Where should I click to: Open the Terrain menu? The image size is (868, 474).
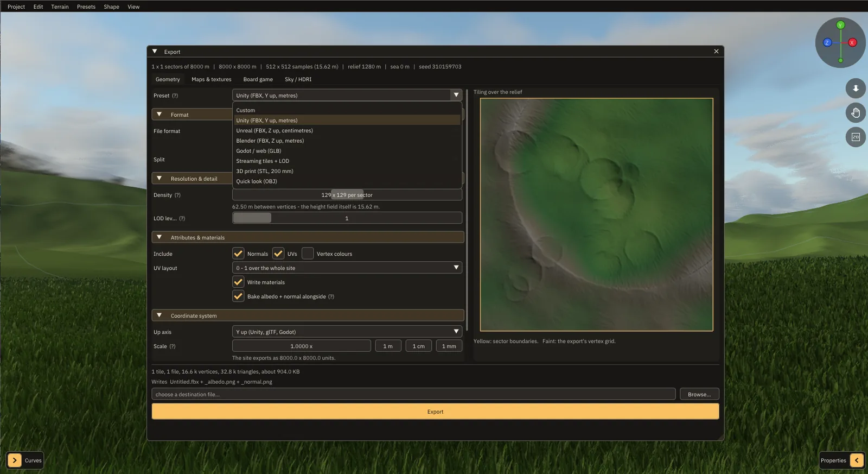coord(60,7)
